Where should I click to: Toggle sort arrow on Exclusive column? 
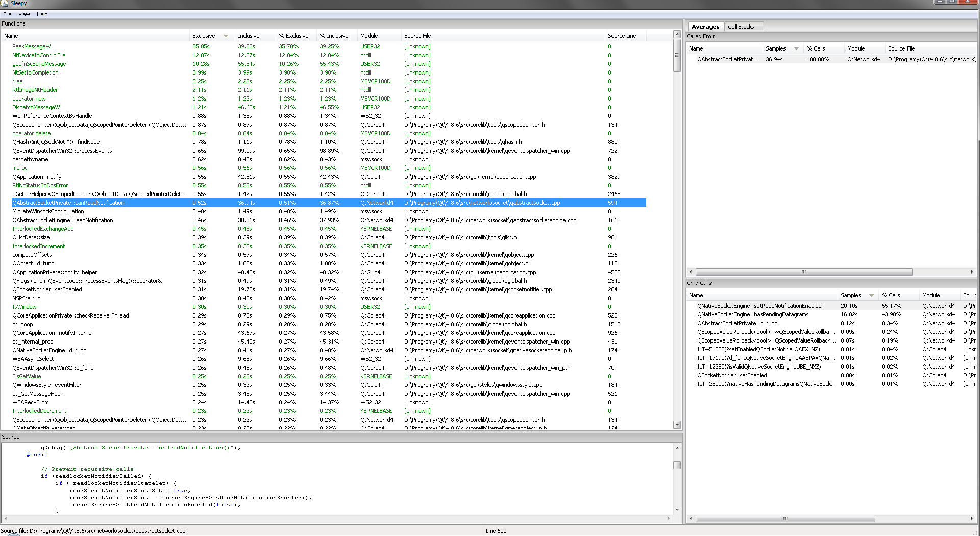point(226,36)
